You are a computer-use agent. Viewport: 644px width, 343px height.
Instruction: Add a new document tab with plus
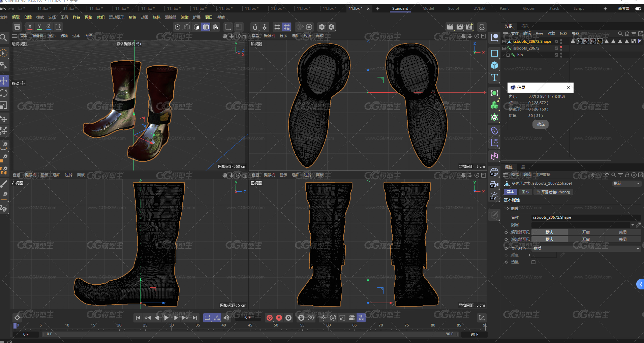[x=378, y=9]
